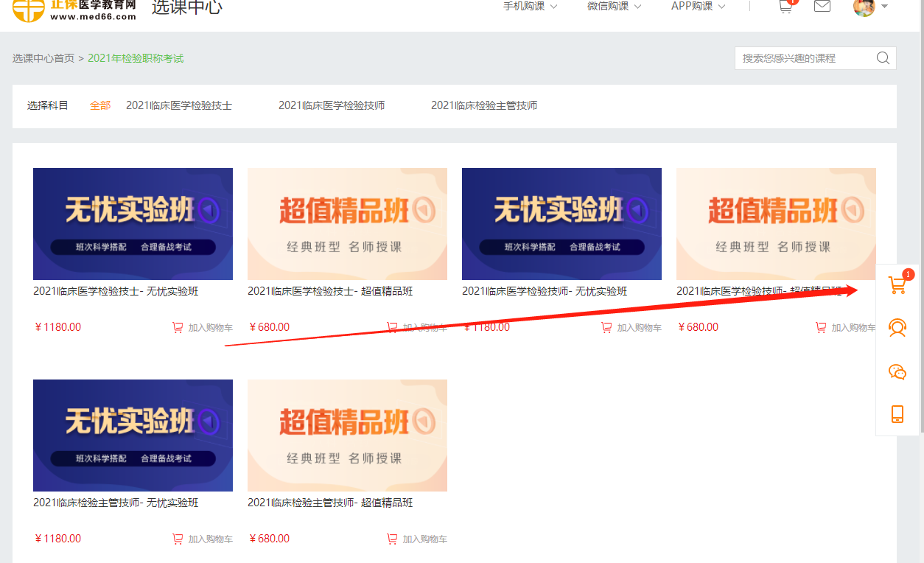The width and height of the screenshot is (924, 563).
Task: Select the 全部 subject filter
Action: click(100, 105)
